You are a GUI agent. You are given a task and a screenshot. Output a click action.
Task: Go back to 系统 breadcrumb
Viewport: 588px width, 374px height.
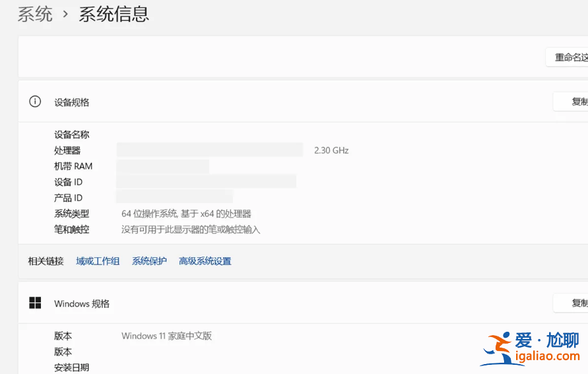(35, 15)
